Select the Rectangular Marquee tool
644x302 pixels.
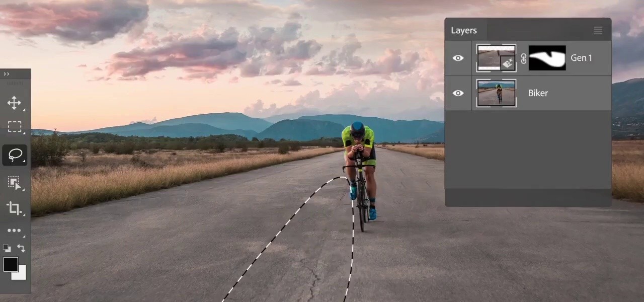[x=15, y=127]
